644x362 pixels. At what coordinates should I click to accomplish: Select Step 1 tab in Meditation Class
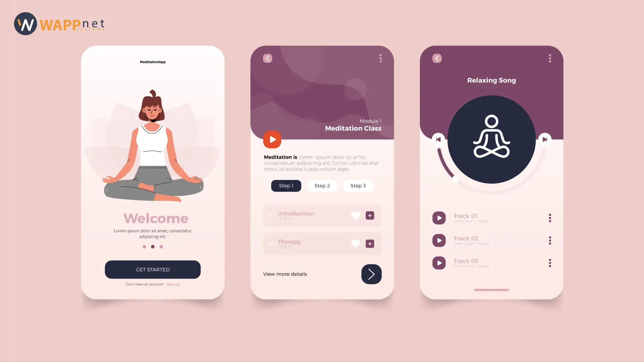[286, 186]
